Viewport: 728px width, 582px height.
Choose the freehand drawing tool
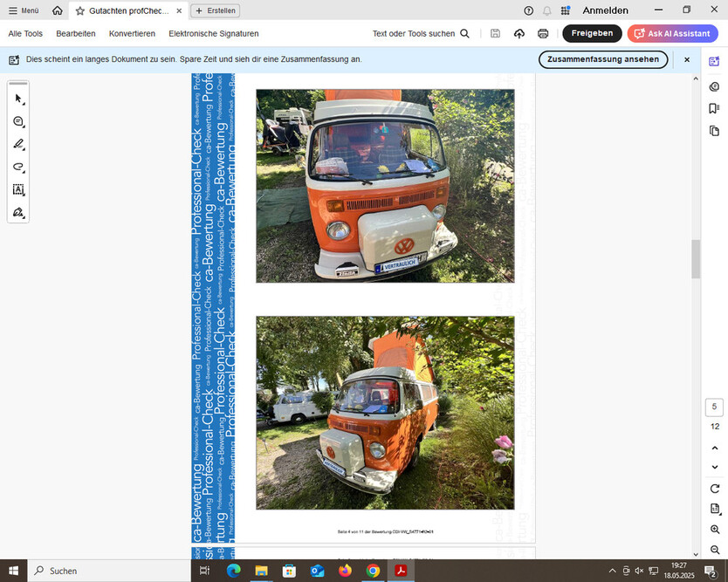[17, 168]
